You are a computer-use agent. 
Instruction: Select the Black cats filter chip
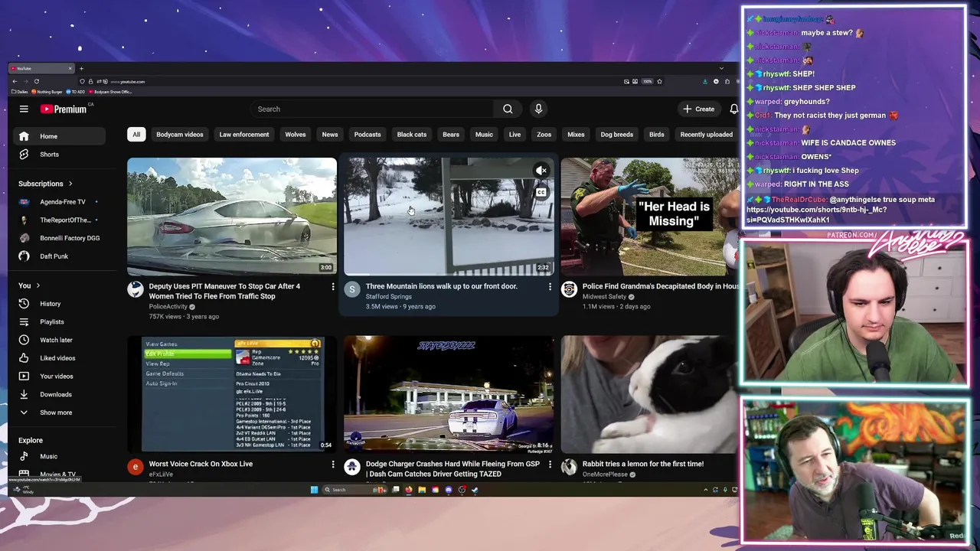coord(412,135)
